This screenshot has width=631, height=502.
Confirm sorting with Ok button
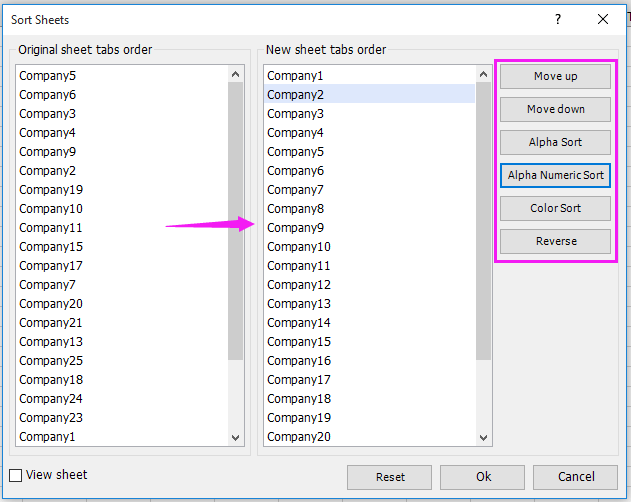(482, 477)
